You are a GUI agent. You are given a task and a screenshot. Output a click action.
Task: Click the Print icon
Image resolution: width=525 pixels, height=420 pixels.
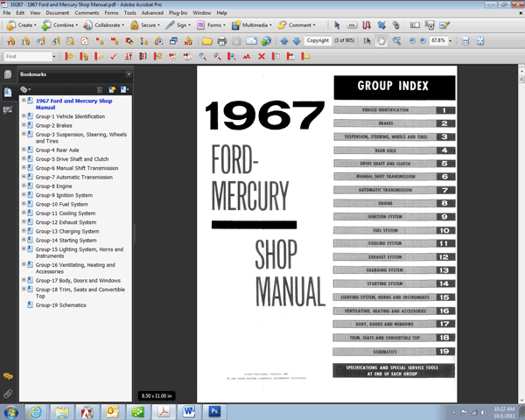click(221, 41)
